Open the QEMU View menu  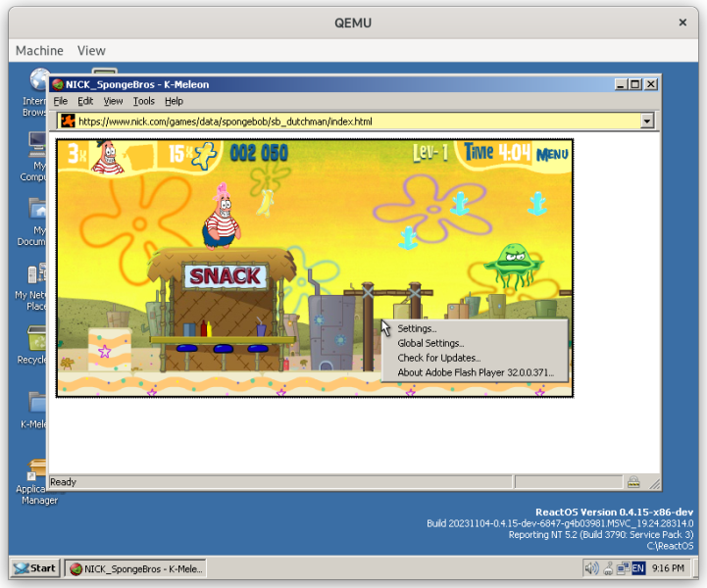(91, 50)
